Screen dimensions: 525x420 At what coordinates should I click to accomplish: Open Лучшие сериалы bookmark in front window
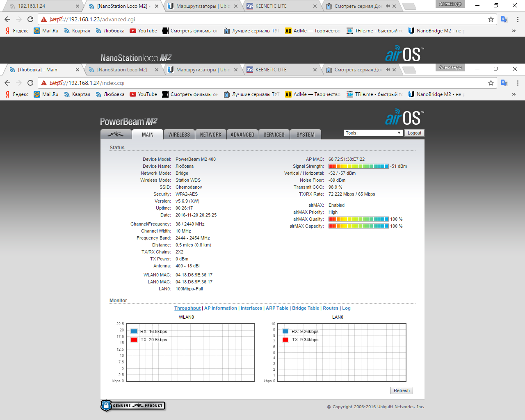coord(251,94)
